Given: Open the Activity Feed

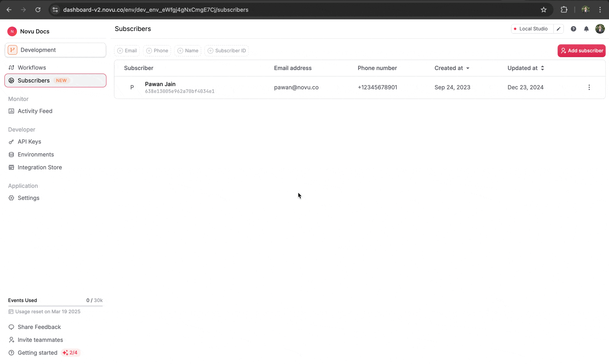Looking at the screenshot, I should [35, 111].
